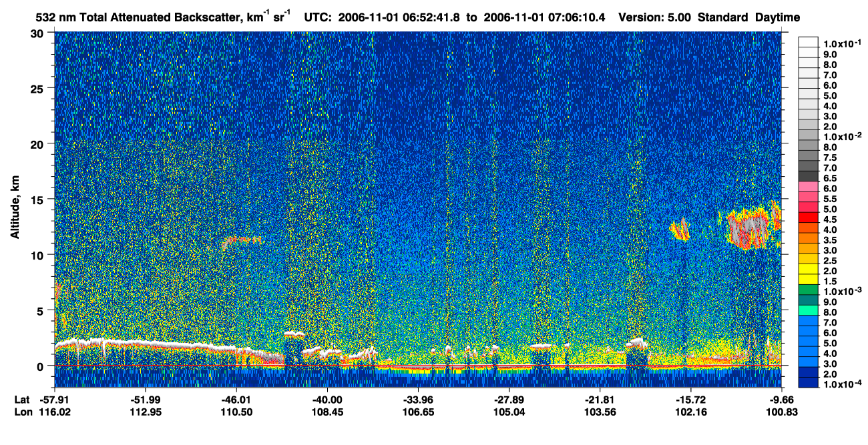Screen dimensions: 868x445
Task: Click longitude value 105.04
Action: [x=509, y=412]
